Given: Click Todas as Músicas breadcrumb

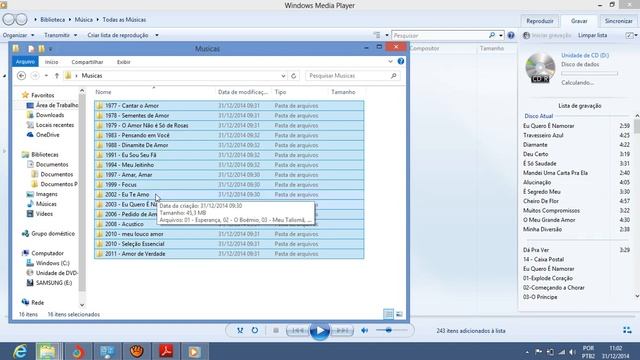Looking at the screenshot, I should click(x=124, y=20).
